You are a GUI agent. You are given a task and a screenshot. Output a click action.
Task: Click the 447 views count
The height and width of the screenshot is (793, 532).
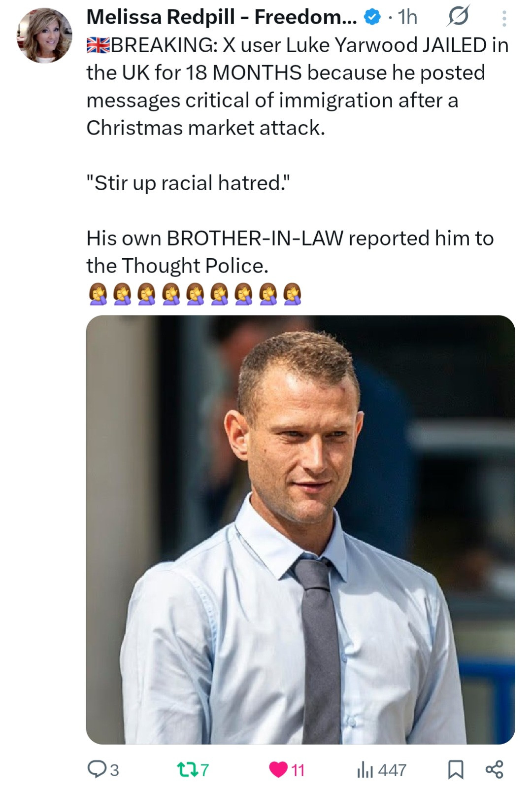[392, 770]
